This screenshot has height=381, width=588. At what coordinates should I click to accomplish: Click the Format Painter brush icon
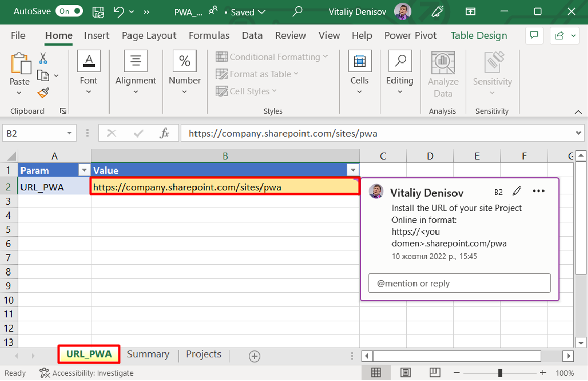point(43,92)
